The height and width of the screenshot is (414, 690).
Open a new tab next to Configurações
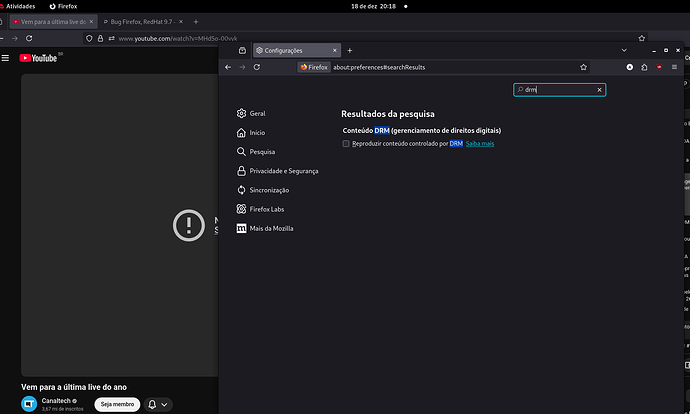click(x=349, y=51)
